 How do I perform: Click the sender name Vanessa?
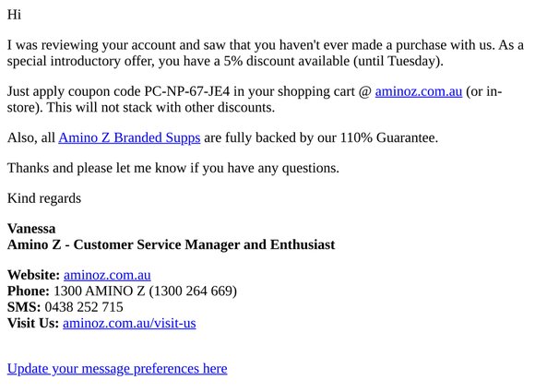pos(31,229)
